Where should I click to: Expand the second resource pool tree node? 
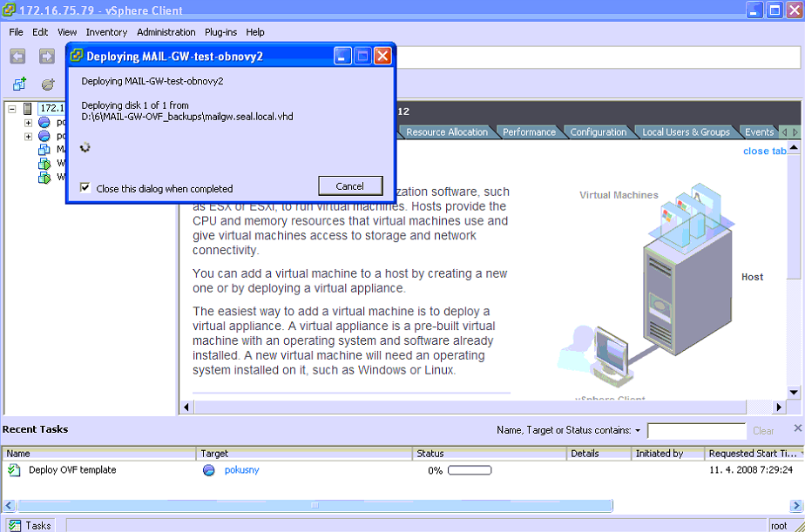click(28, 137)
